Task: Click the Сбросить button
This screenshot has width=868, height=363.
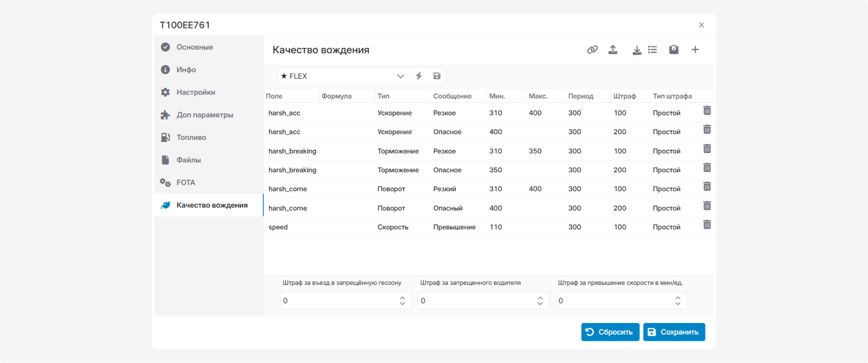Action: coord(610,332)
